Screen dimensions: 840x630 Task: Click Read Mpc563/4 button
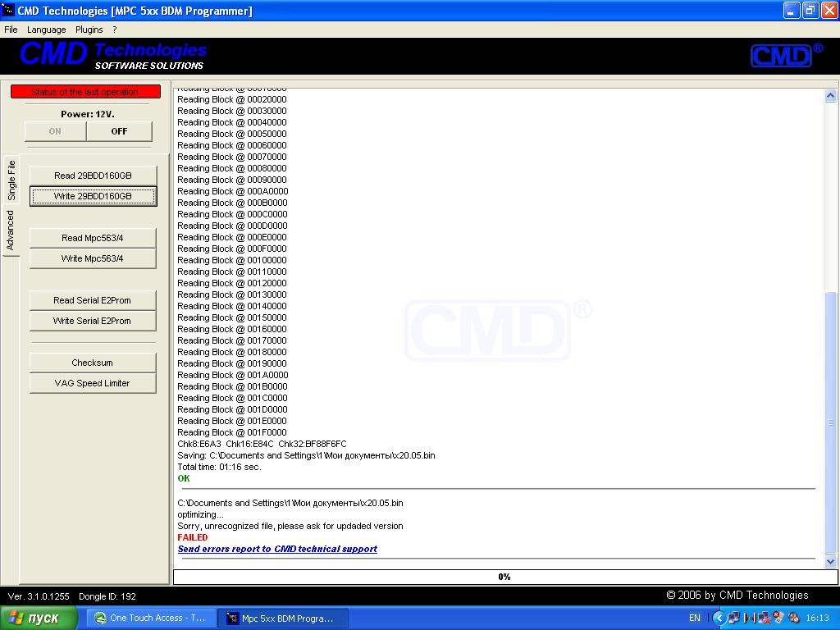93,238
